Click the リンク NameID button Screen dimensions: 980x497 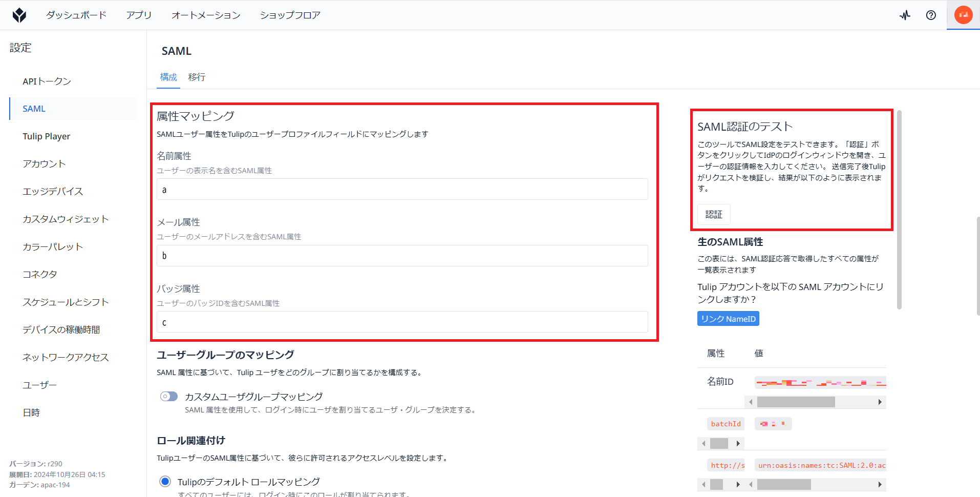coord(728,319)
